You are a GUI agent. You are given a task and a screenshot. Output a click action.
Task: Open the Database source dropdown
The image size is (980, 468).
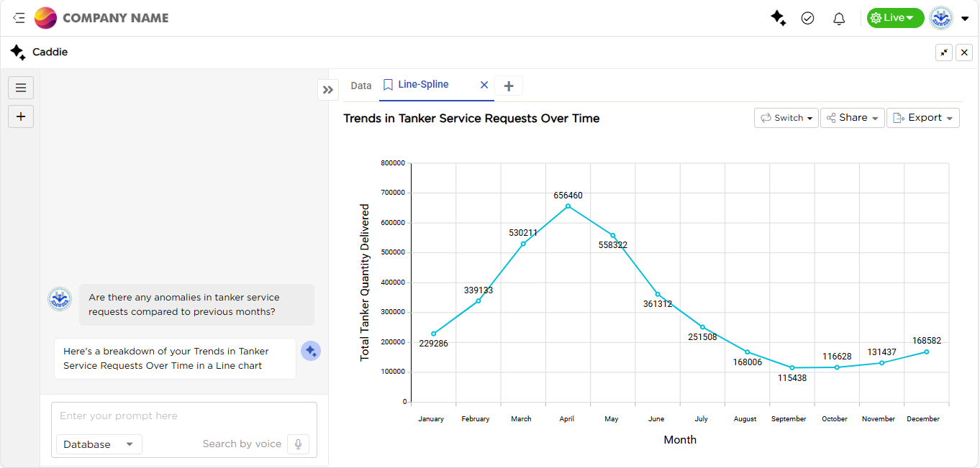pyautogui.click(x=99, y=444)
